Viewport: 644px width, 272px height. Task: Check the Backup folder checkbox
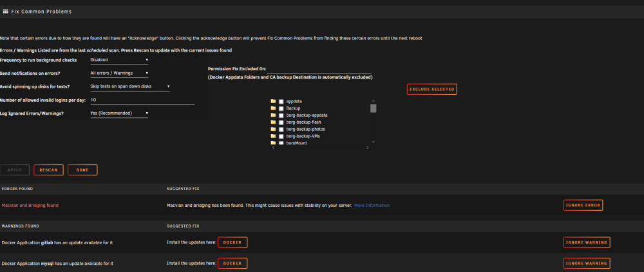(x=281, y=108)
